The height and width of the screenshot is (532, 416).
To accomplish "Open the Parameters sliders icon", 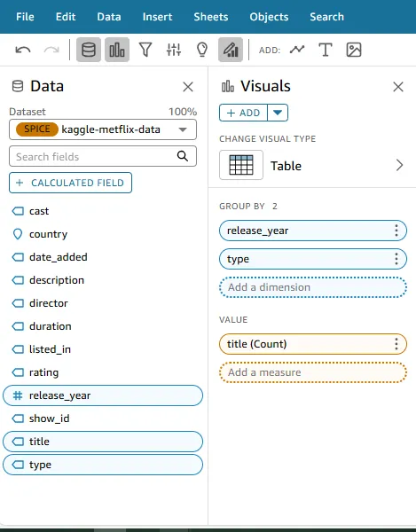I will point(174,50).
